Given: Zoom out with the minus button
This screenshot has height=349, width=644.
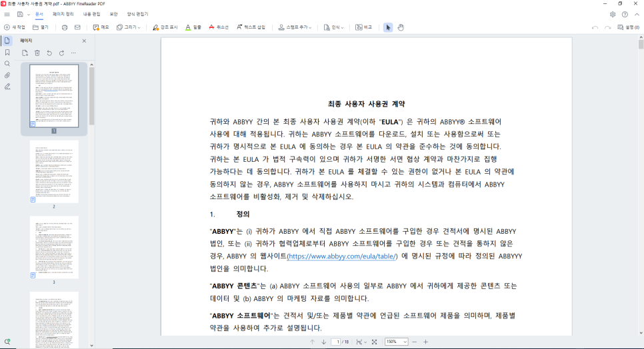Looking at the screenshot, I should click(x=415, y=342).
